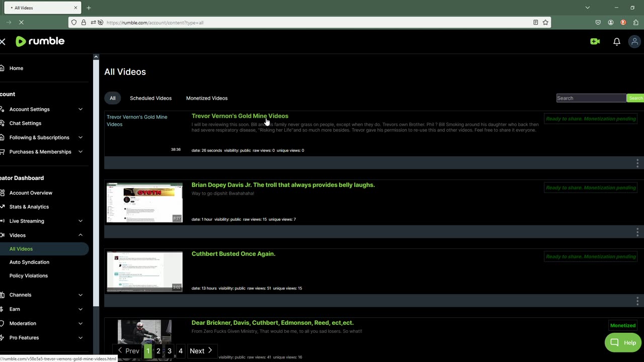
Task: Open a new browser tab
Action: click(x=89, y=8)
